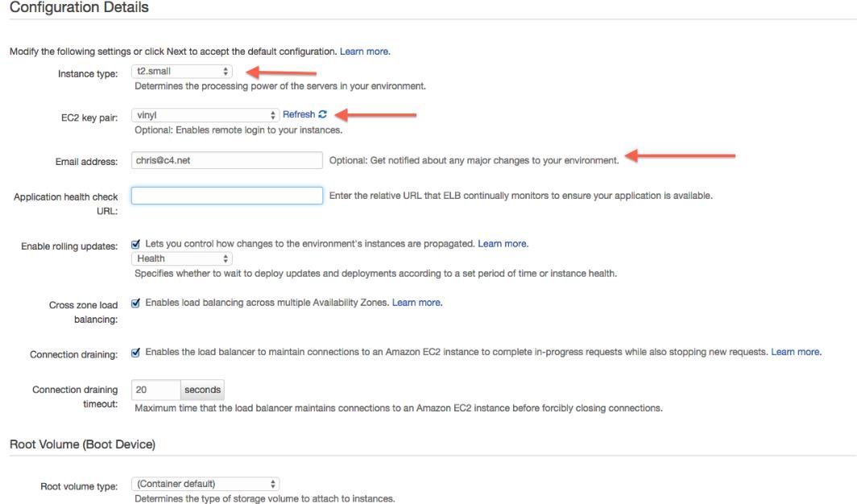The width and height of the screenshot is (857, 504).
Task: Open Learn more link in top instructions
Action: tap(365, 52)
